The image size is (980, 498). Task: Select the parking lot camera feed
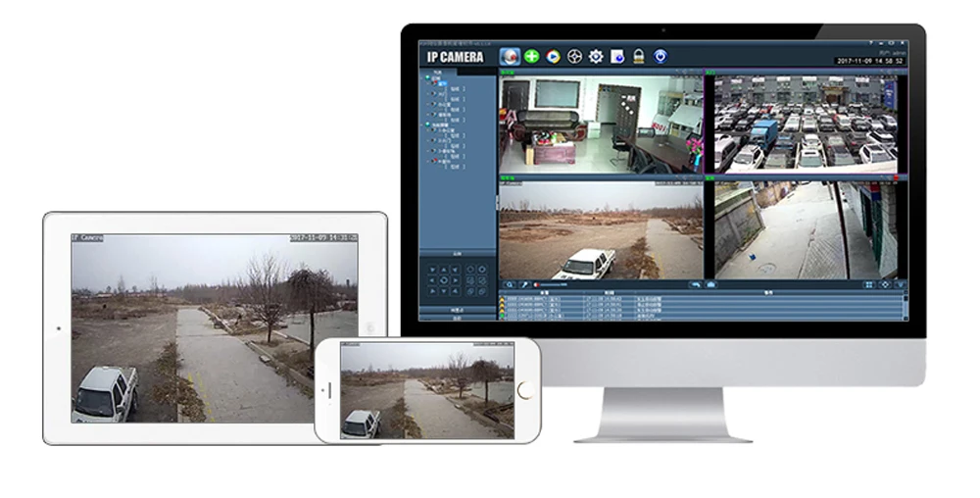(806, 124)
